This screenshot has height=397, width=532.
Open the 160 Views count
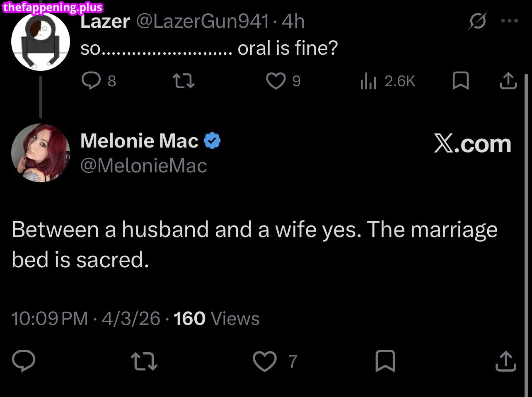click(x=216, y=319)
